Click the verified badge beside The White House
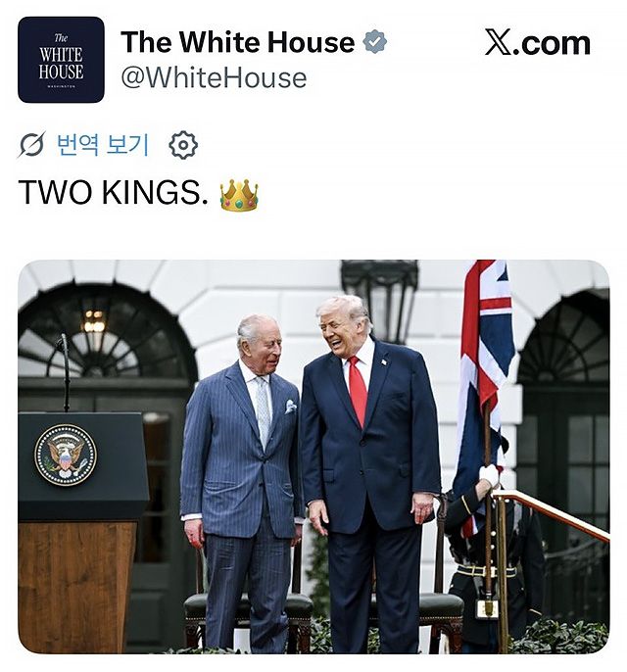The width and height of the screenshot is (627, 672). [x=374, y=41]
